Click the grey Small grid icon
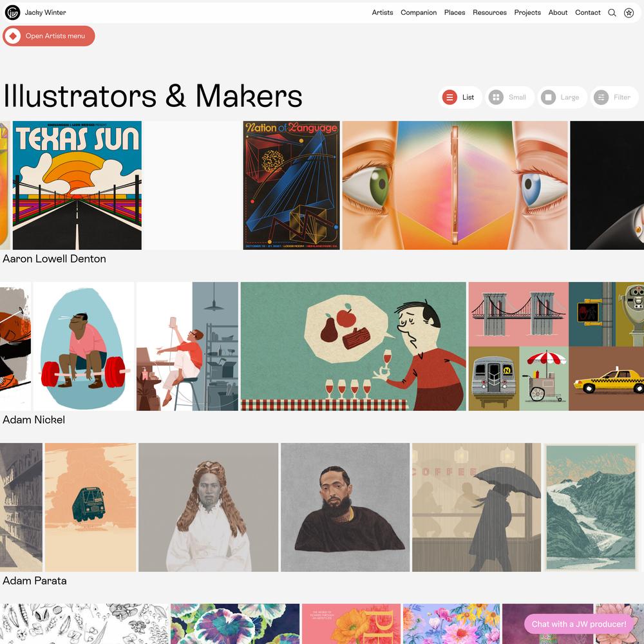 click(496, 97)
